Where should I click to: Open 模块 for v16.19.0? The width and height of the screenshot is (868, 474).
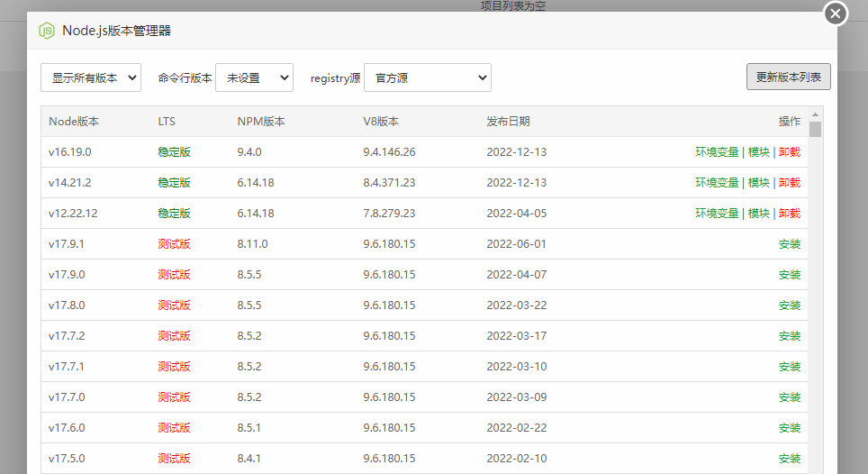coord(758,151)
